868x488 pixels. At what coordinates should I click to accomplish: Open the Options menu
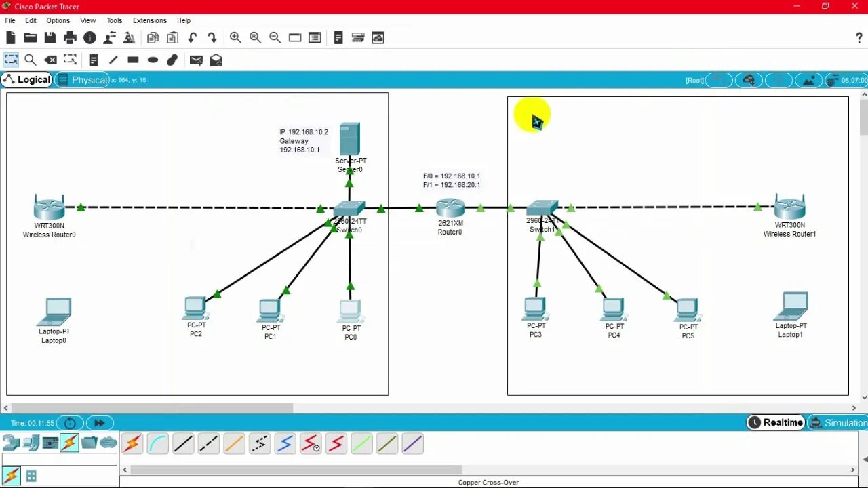(x=58, y=20)
